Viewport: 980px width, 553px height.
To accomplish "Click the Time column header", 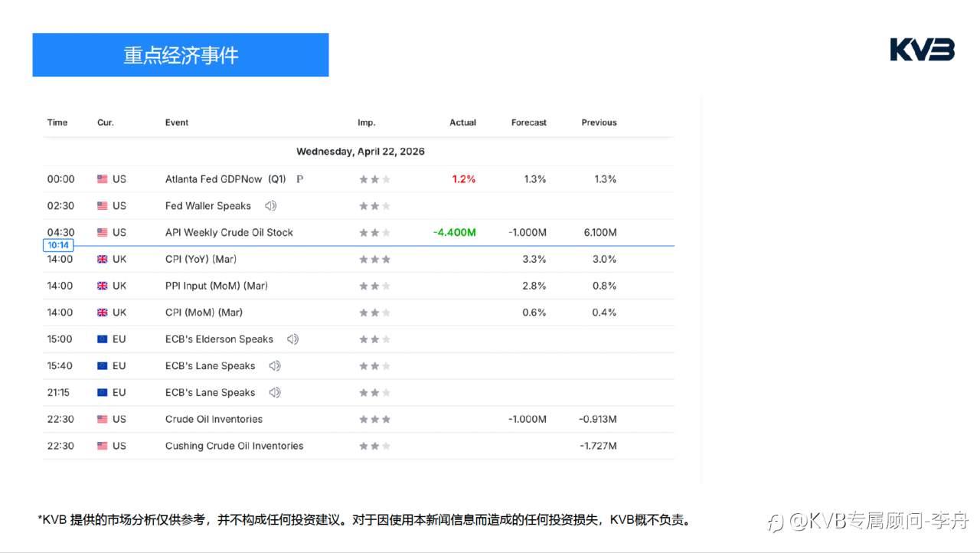I will click(x=57, y=123).
